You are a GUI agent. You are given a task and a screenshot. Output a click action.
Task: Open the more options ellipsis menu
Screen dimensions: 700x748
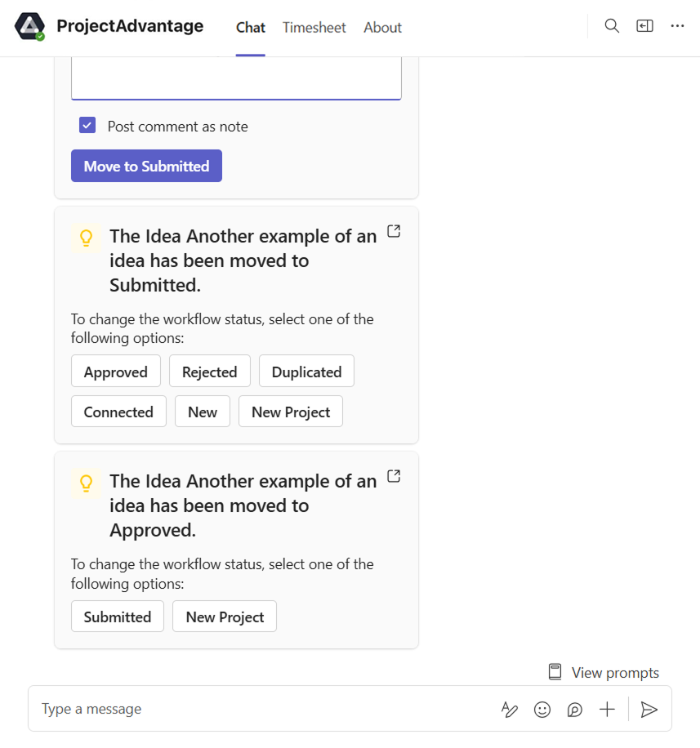click(x=677, y=26)
